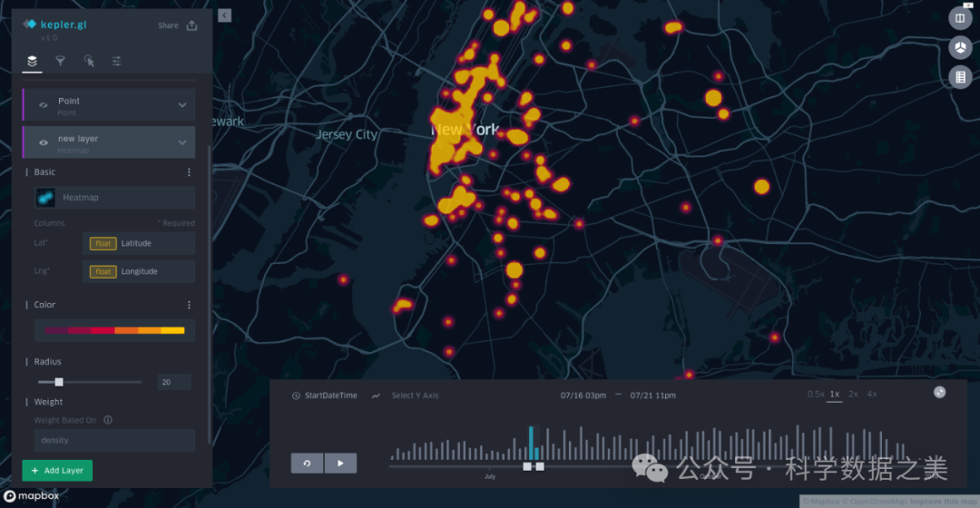Reset the time animation playback
Viewport: 980px width, 508px height.
[x=307, y=463]
